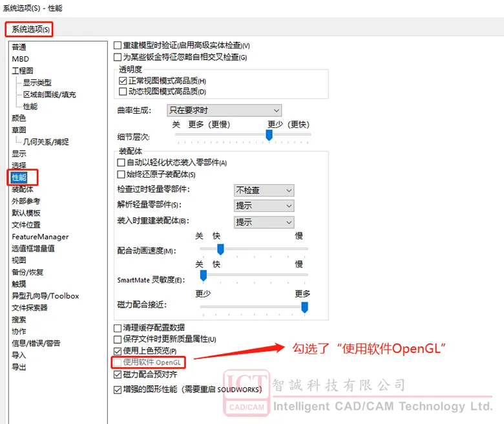Select 几何关系/捕捉 under 草图
This screenshot has height=424, width=504.
point(46,142)
